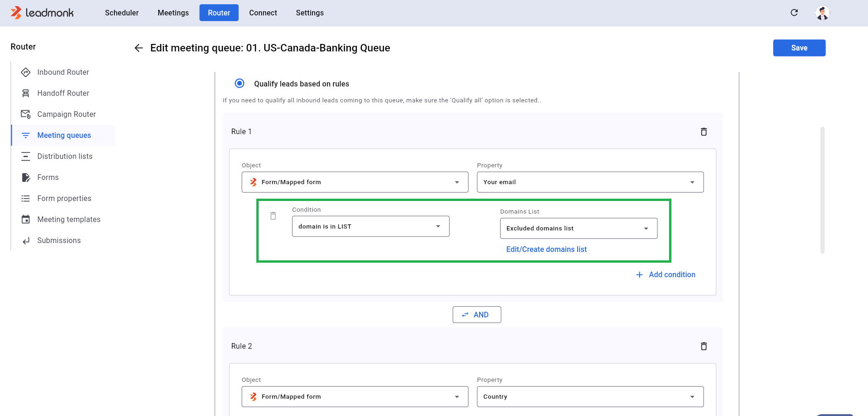Click the Inbound Router icon
This screenshot has height=416, width=868.
click(26, 72)
